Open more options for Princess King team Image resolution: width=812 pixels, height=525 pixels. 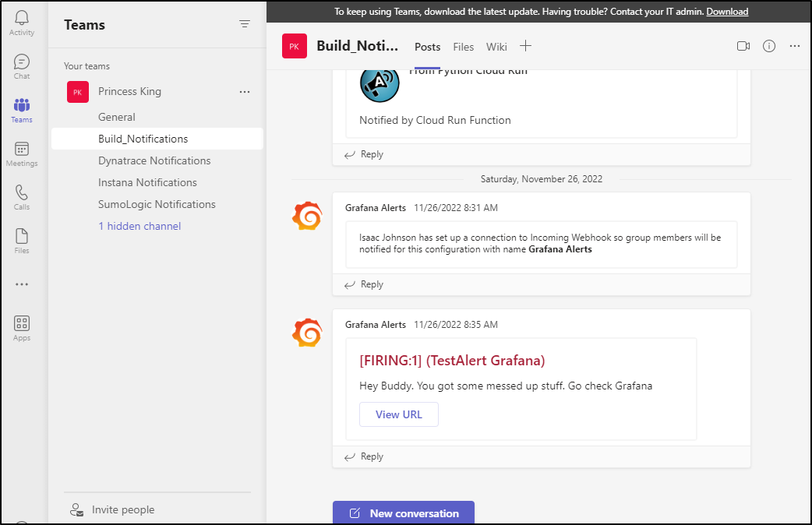245,92
